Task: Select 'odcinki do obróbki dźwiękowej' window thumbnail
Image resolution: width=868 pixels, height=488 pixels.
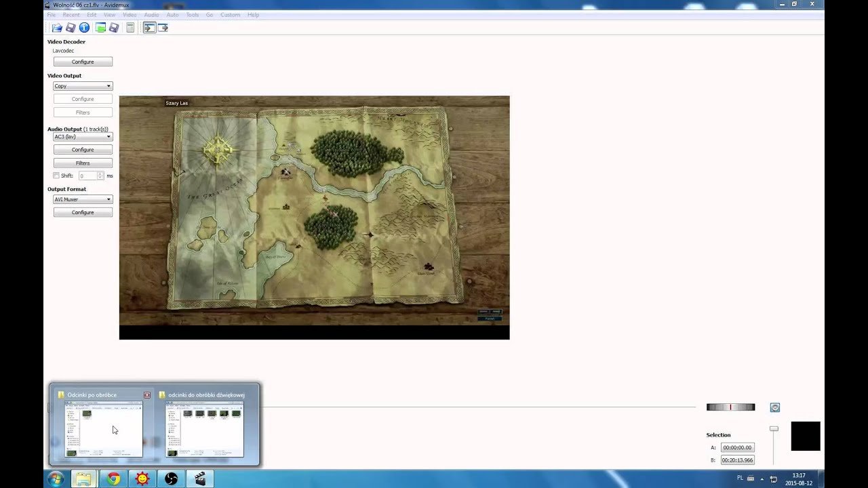Action: coord(205,429)
